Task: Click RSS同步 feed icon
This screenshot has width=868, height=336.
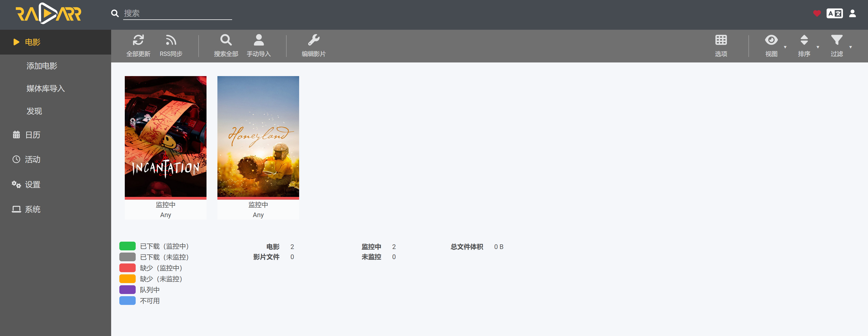Action: pos(171,40)
